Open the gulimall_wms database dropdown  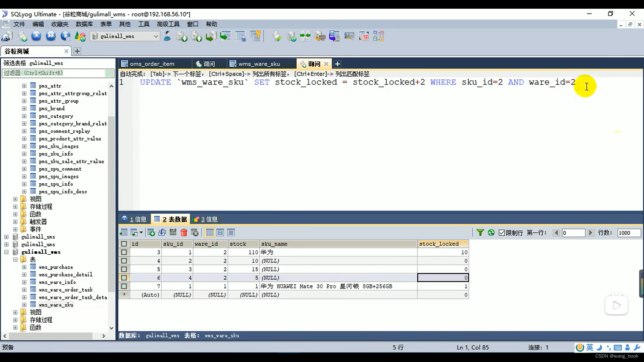(156, 36)
